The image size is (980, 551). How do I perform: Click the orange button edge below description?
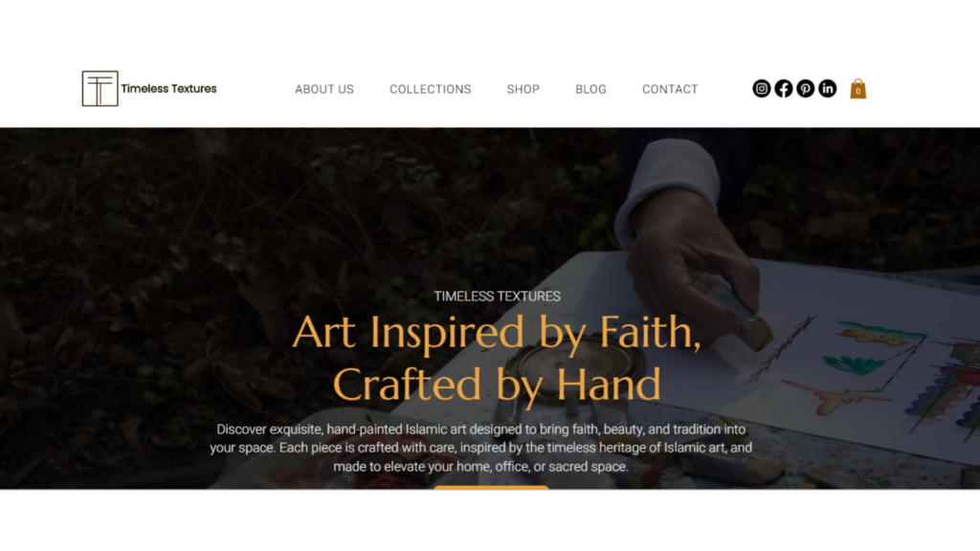[491, 487]
